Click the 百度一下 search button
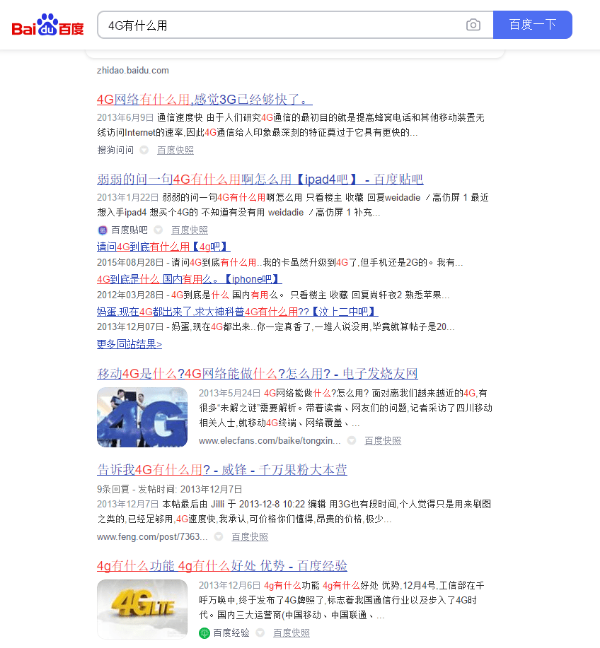This screenshot has height=648, width=600. coord(532,25)
